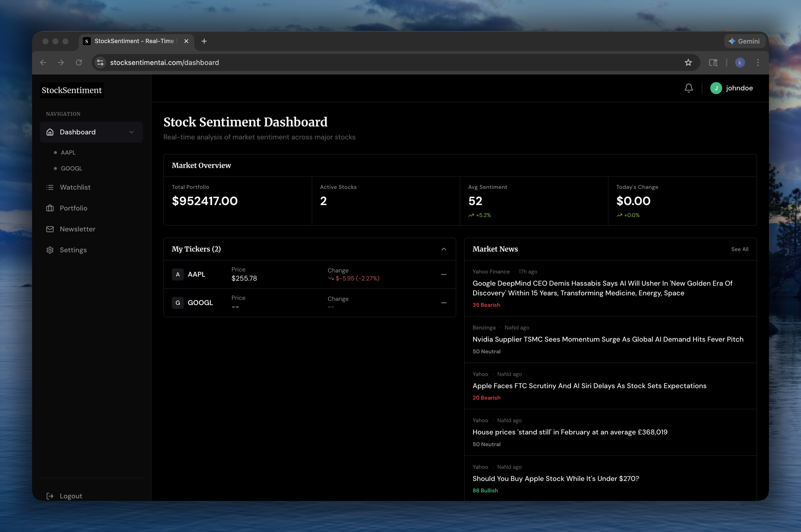
Task: Open the Nvidia Supplier TSMC news article
Action: (x=608, y=339)
